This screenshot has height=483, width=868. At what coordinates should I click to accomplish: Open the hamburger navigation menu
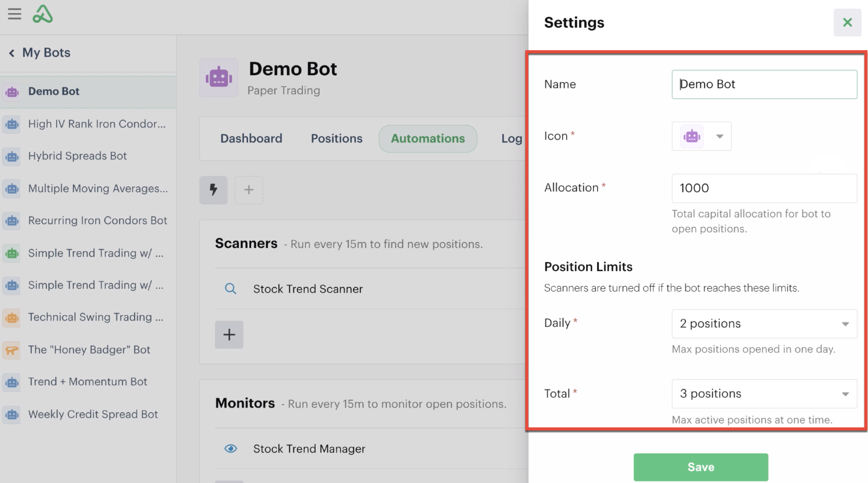click(15, 14)
